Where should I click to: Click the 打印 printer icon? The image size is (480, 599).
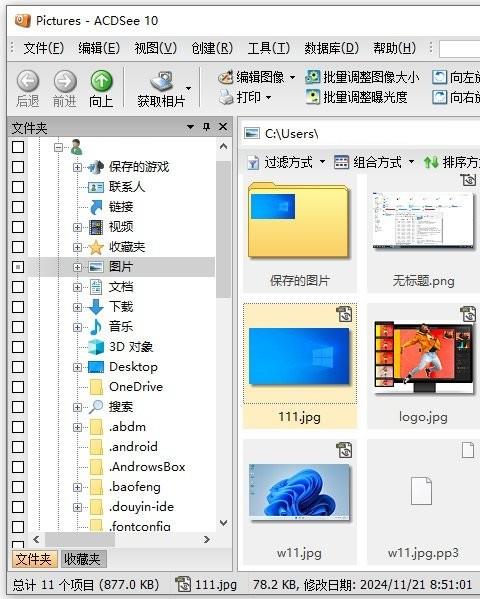click(226, 97)
